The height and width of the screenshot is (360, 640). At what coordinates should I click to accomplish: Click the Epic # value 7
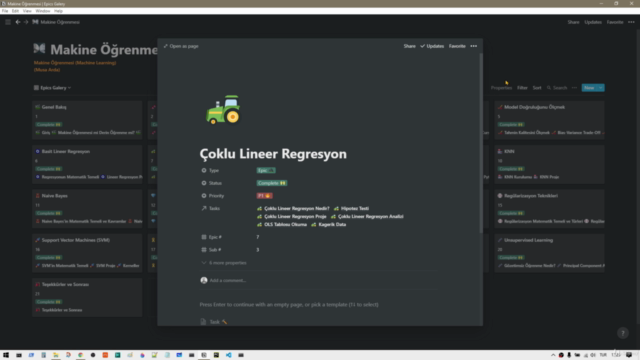tap(258, 237)
